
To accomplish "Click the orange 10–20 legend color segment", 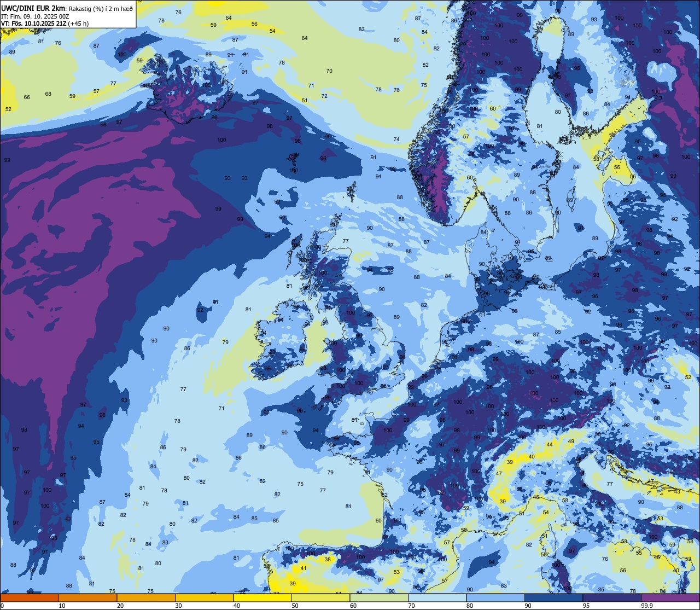I will [87, 597].
